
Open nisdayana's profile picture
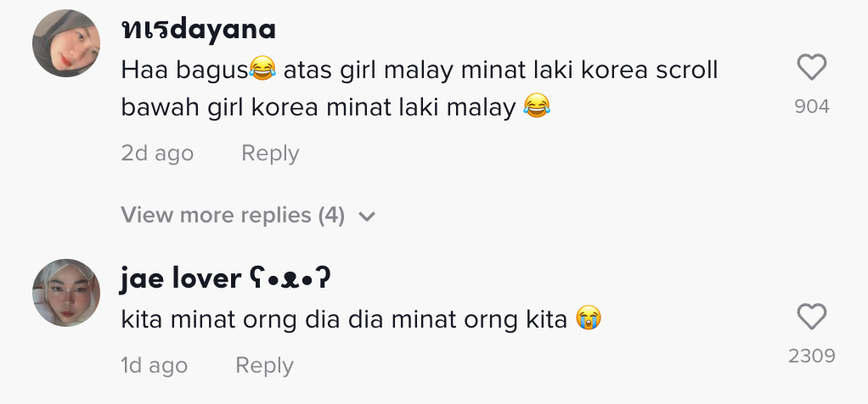[66, 43]
